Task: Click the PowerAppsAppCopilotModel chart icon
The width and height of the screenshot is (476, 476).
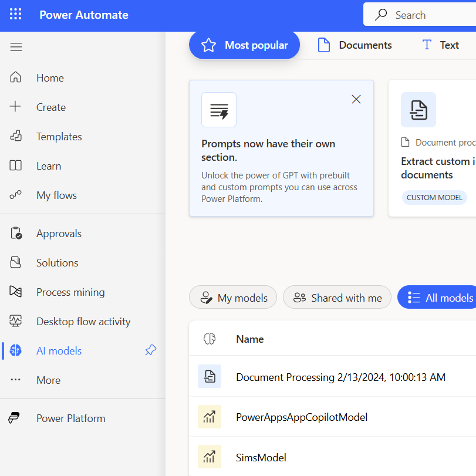Action: [x=210, y=417]
